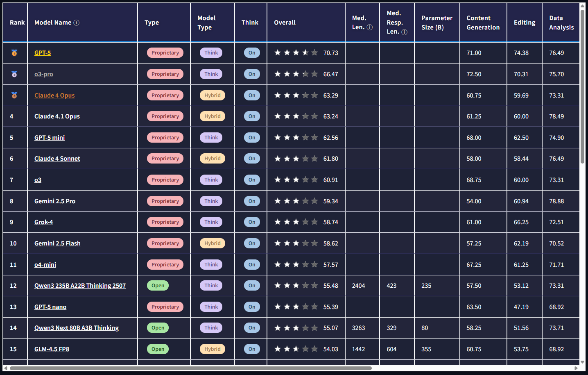Toggle Think On for Gemini 2.5 Flash
This screenshot has width=588, height=375.
(252, 243)
